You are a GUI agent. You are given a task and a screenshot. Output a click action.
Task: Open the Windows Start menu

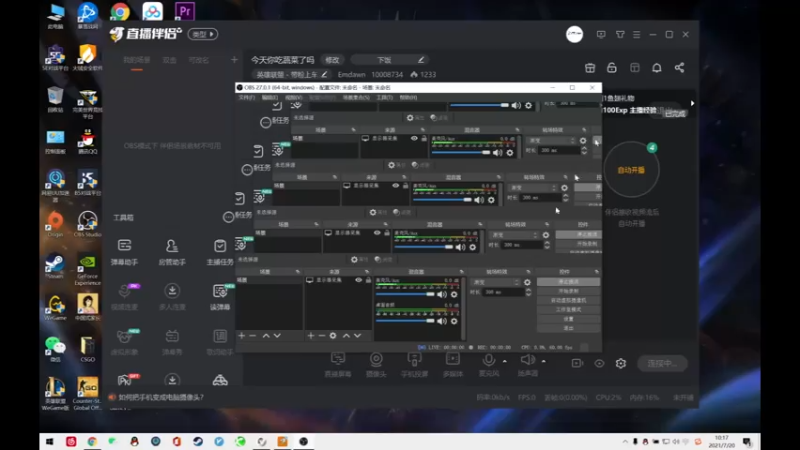(49, 441)
